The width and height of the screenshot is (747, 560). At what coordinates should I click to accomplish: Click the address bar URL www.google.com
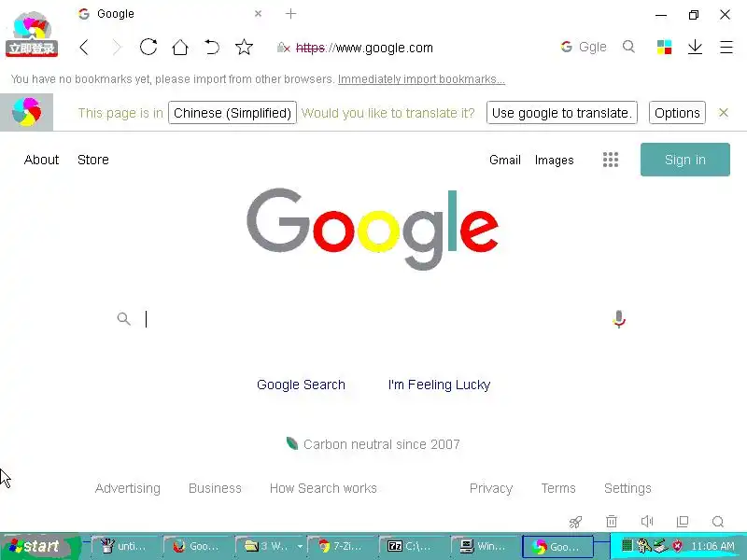pyautogui.click(x=364, y=48)
